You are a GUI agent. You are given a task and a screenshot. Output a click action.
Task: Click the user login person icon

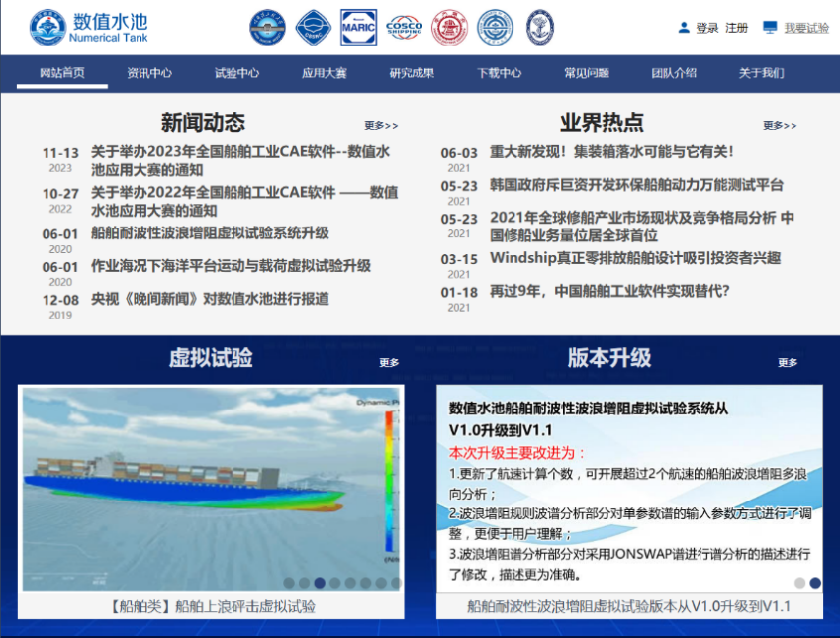(x=684, y=28)
